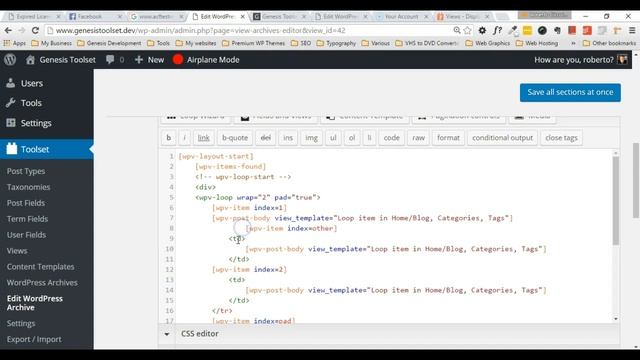Open the + New content menu
The image size is (640, 360).
[x=149, y=60]
